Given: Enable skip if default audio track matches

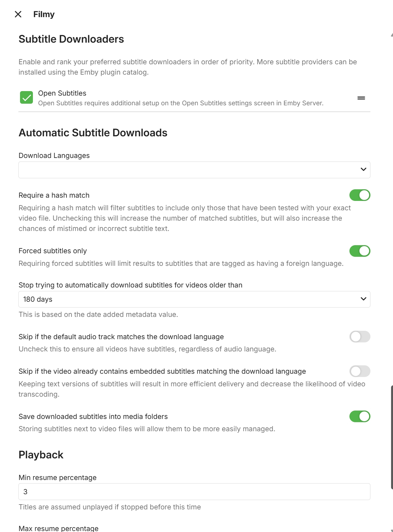Looking at the screenshot, I should click(x=359, y=337).
